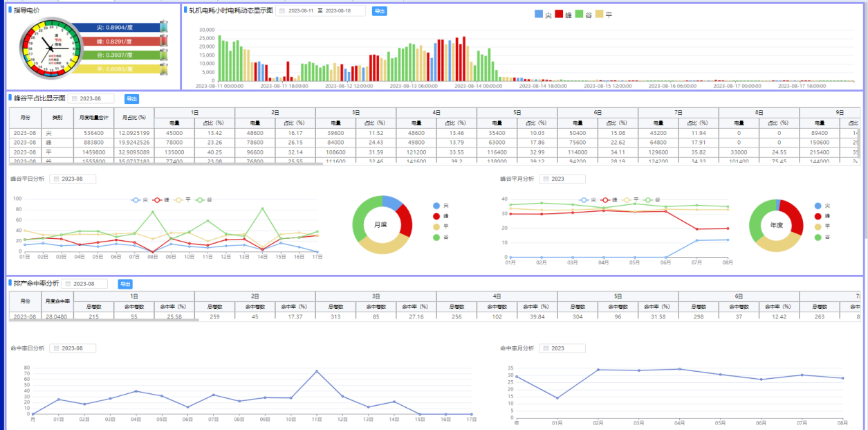Image resolution: width=868 pixels, height=430 pixels.
Task: Toggle 尖 line in 峰谷平日分析 line chart legend
Action: tap(140, 200)
